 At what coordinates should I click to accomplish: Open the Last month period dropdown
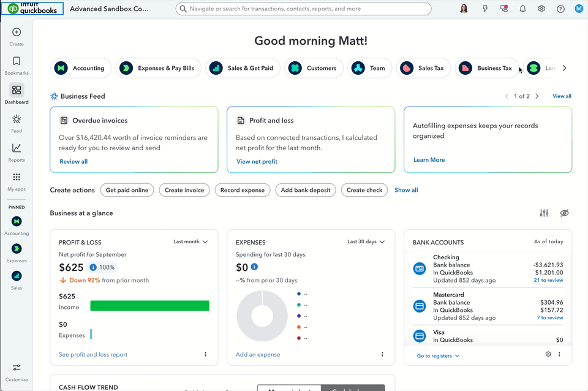(190, 241)
